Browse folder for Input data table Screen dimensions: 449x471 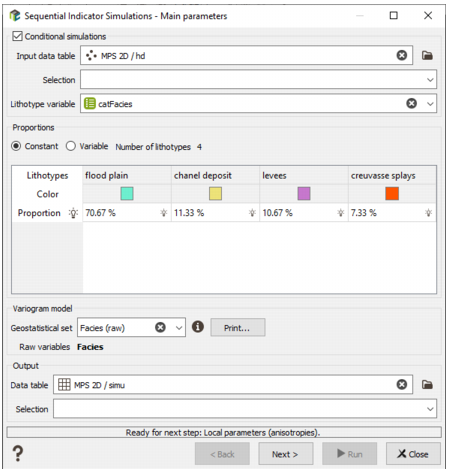coord(427,55)
